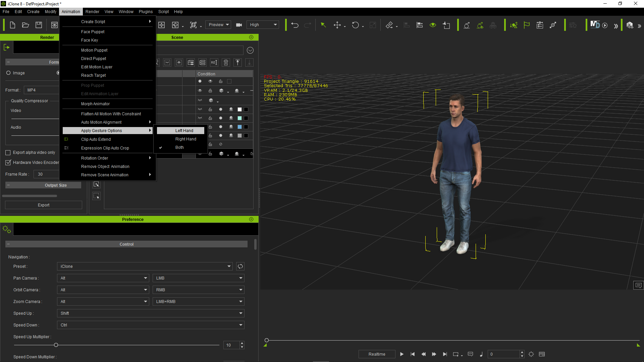
Task: Click the music note sound icon in playback bar
Action: tap(481, 354)
